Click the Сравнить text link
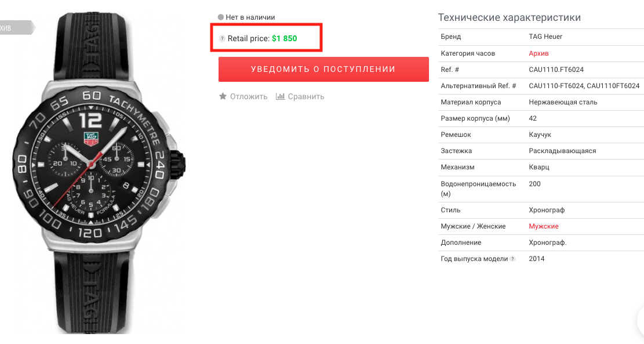The width and height of the screenshot is (644, 344). coord(306,96)
